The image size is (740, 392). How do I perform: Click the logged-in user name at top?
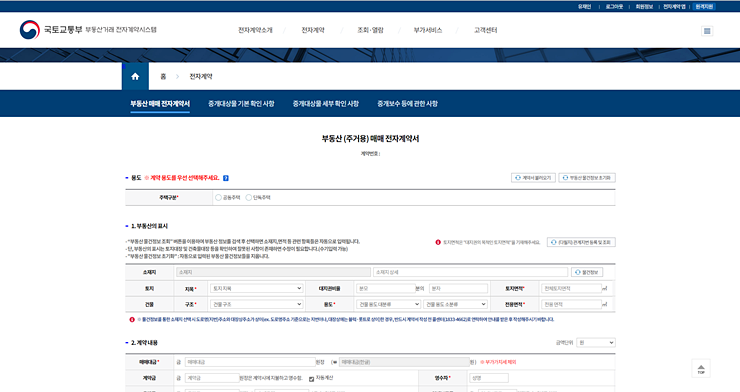pos(584,7)
